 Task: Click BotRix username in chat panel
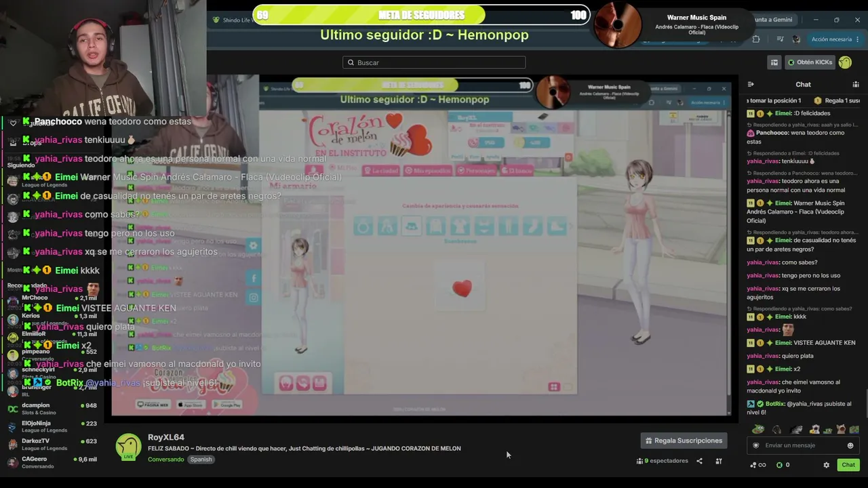coord(775,404)
